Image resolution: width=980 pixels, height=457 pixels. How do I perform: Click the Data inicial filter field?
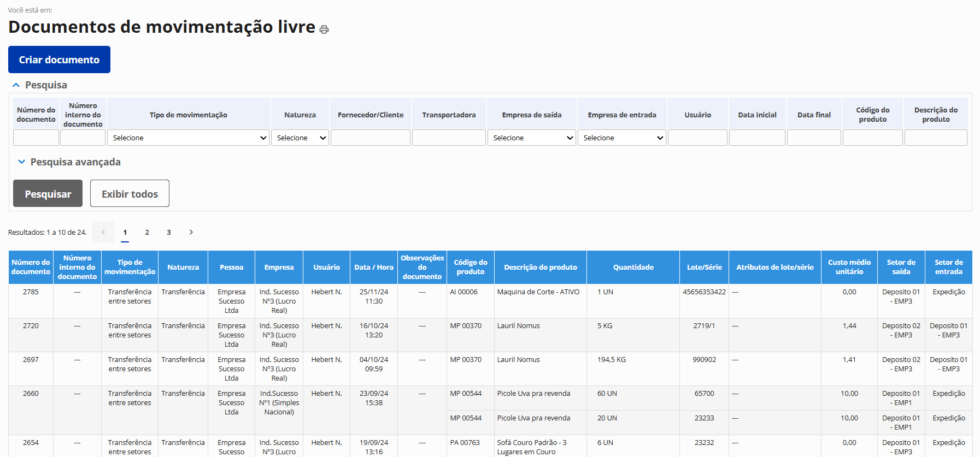tap(757, 138)
